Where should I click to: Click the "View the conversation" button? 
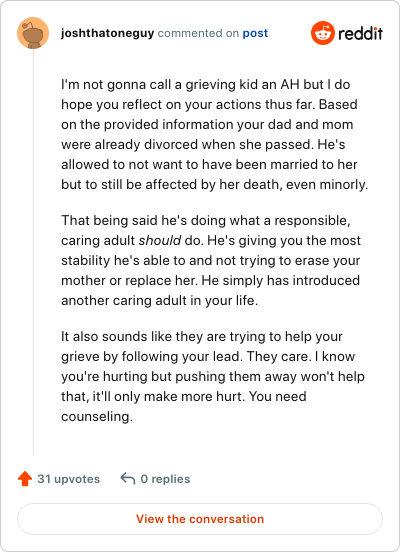pos(200,519)
